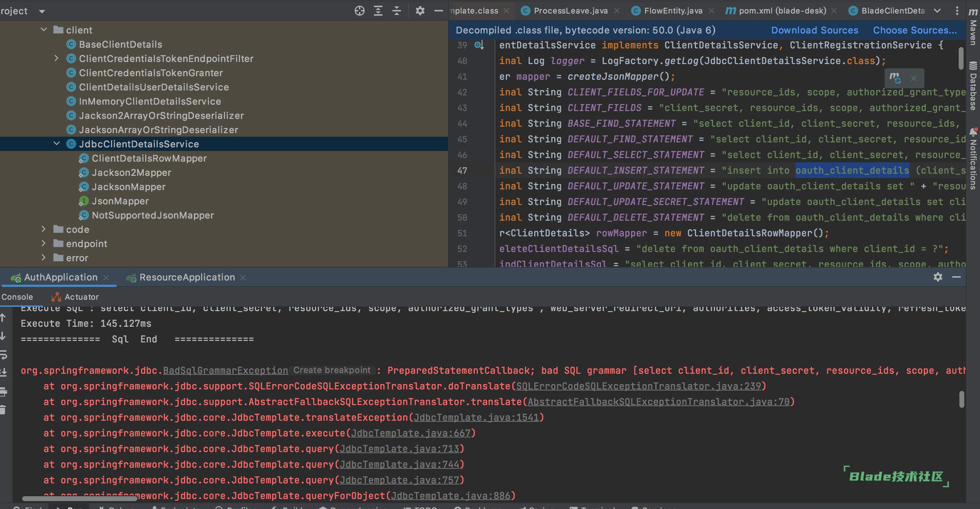Expand ClientCredentialsTokenEndpointFilter node
This screenshot has height=509, width=980.
[56, 58]
